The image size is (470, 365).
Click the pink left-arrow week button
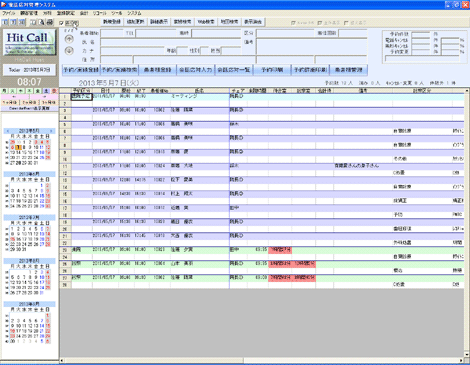tap(15, 97)
